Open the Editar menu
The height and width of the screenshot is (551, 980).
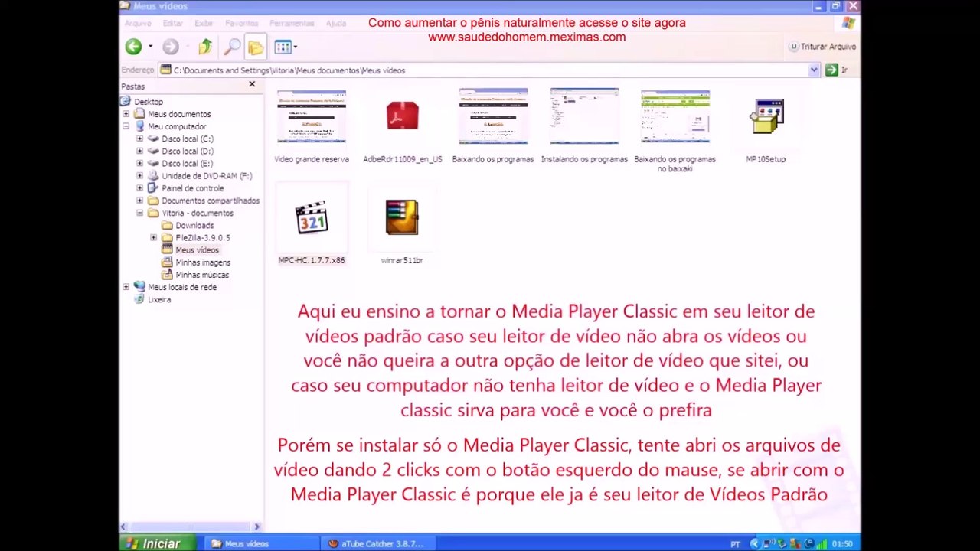173,24
